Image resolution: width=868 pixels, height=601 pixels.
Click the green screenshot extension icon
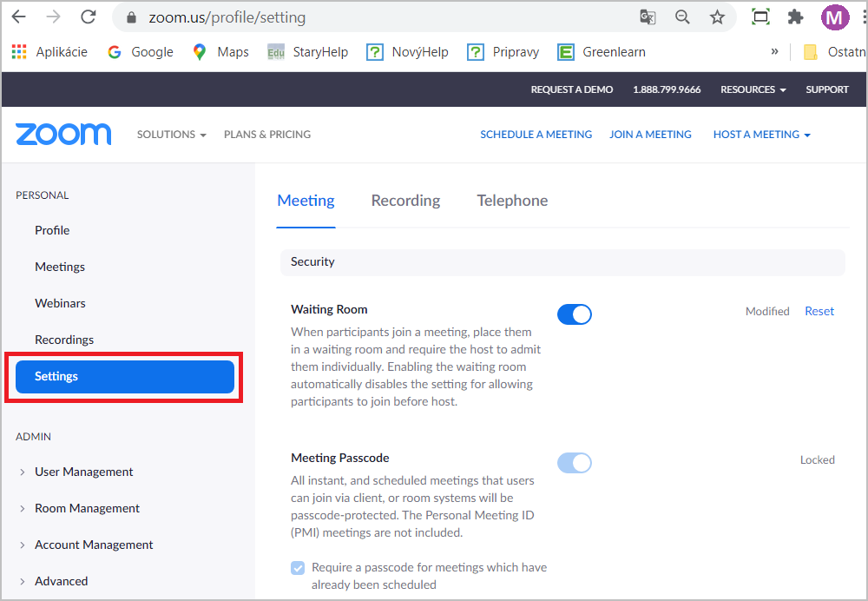tap(760, 17)
